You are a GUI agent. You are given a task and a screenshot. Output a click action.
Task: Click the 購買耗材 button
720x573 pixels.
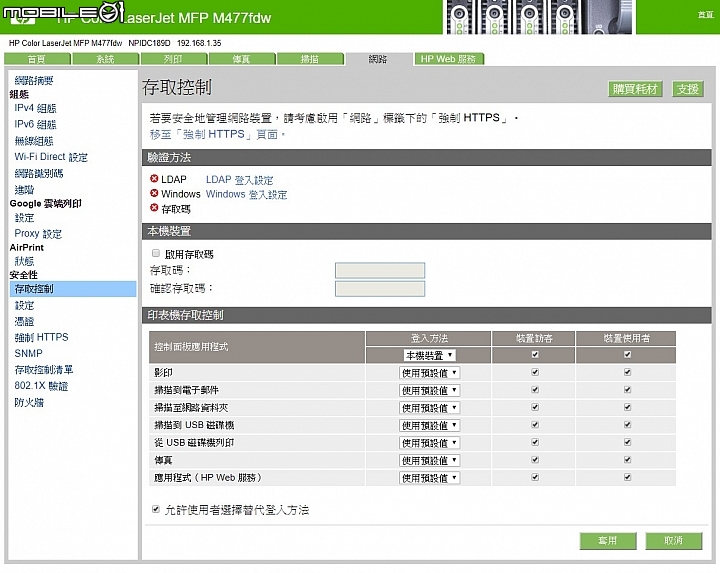pos(635,89)
